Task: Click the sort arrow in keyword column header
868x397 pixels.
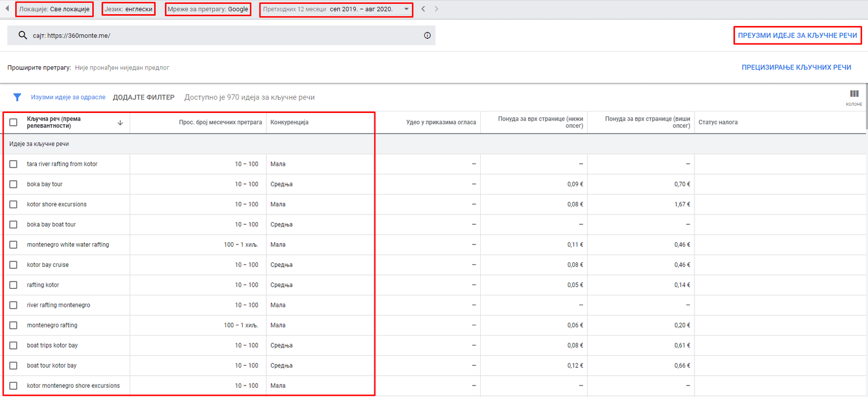Action: pyautogui.click(x=120, y=123)
